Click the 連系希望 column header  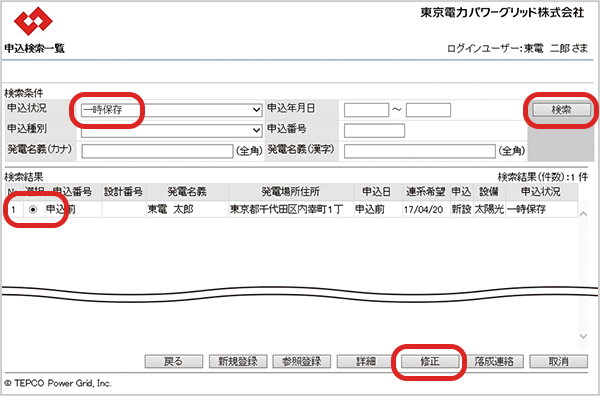426,192
